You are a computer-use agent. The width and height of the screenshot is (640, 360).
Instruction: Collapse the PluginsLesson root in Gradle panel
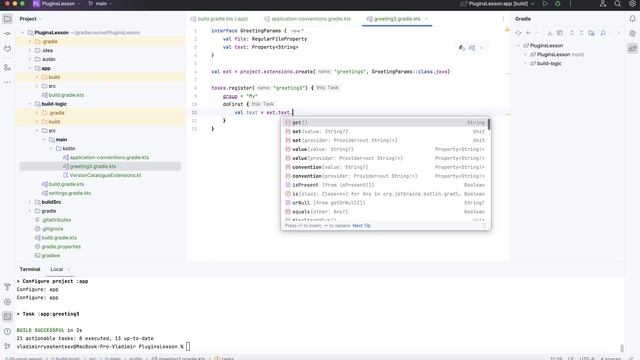pyautogui.click(x=518, y=46)
